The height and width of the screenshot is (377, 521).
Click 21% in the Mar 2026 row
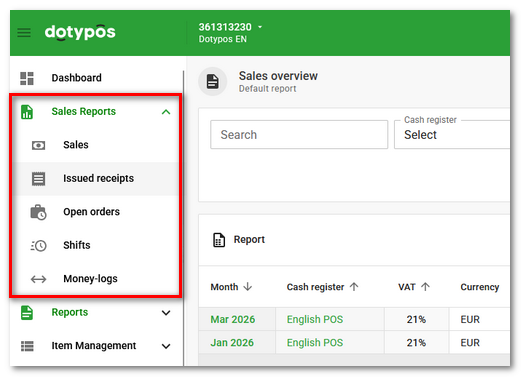point(416,319)
